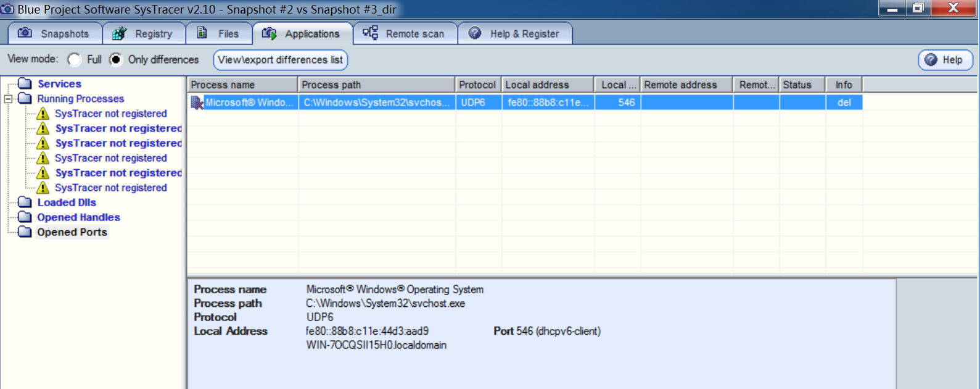This screenshot has height=389, width=980.
Task: Click the Applications tab icon
Action: click(x=269, y=33)
